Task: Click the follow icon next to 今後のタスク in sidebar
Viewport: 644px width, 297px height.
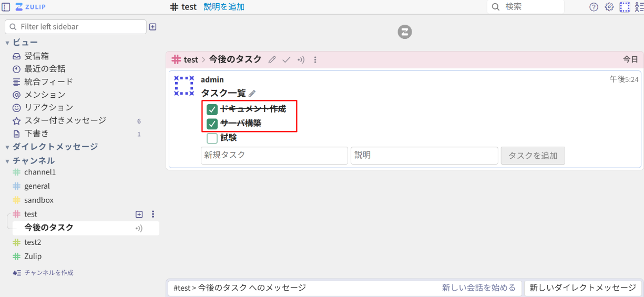Action: pyautogui.click(x=139, y=228)
